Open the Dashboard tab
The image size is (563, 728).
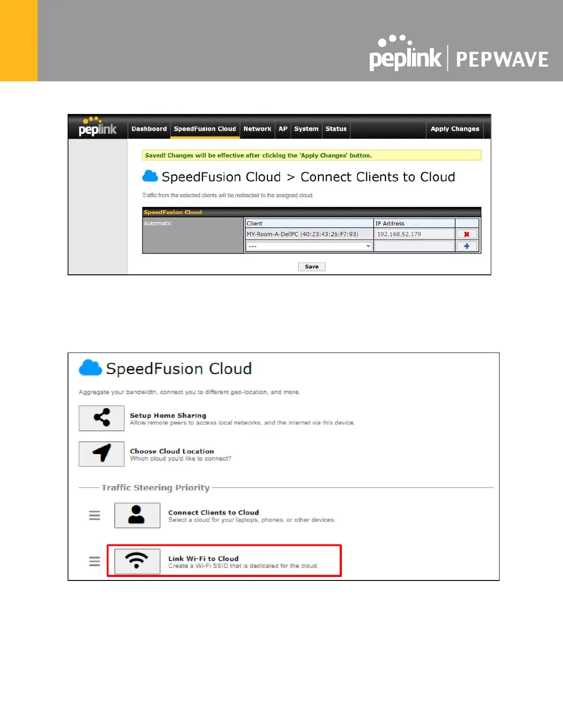(x=149, y=129)
